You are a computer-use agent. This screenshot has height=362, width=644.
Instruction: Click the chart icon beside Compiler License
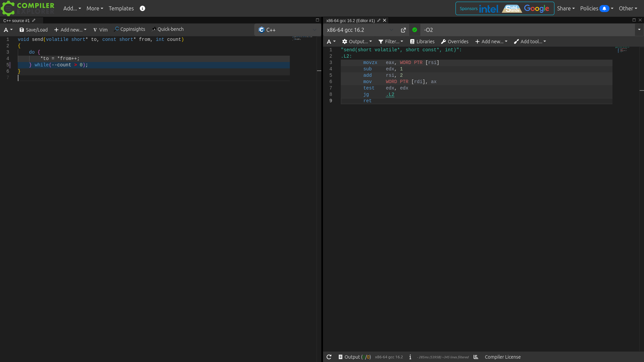click(476, 357)
